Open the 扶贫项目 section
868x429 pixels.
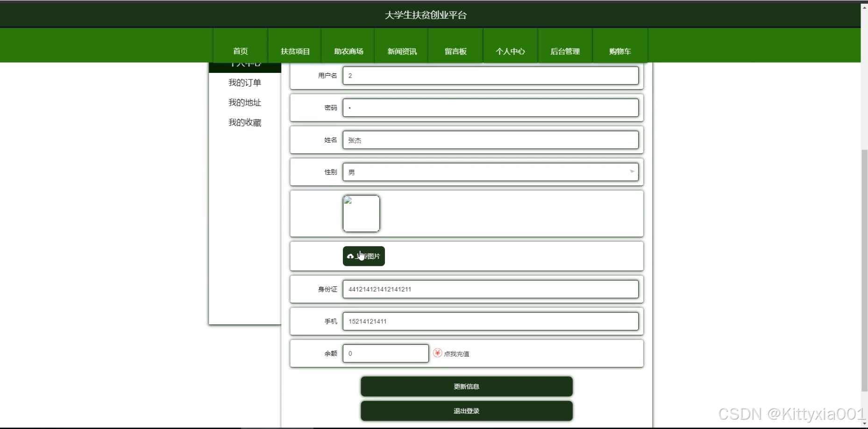(295, 51)
